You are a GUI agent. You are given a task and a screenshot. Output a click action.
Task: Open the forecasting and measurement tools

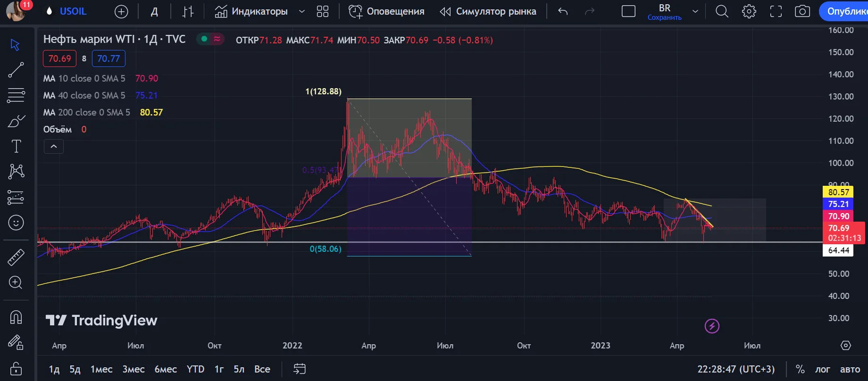click(16, 197)
